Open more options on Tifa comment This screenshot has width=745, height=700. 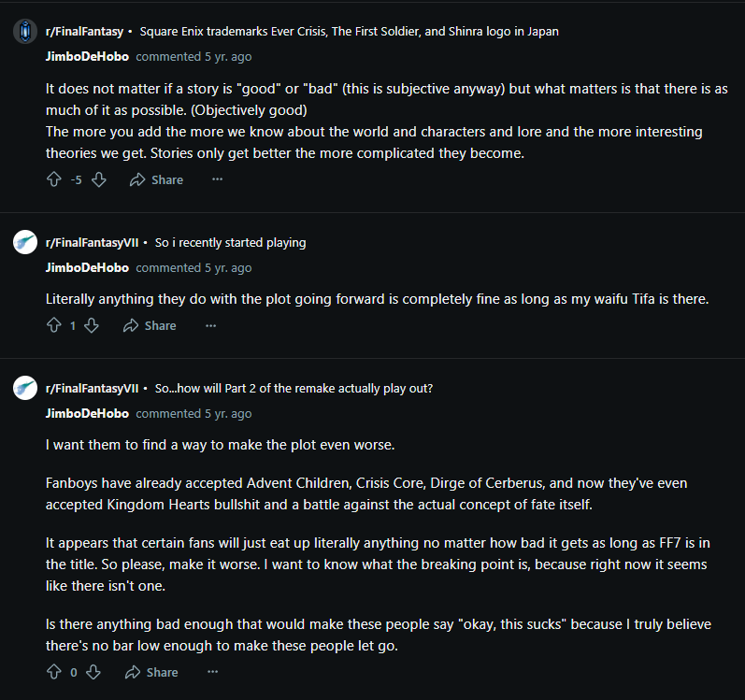click(x=210, y=325)
